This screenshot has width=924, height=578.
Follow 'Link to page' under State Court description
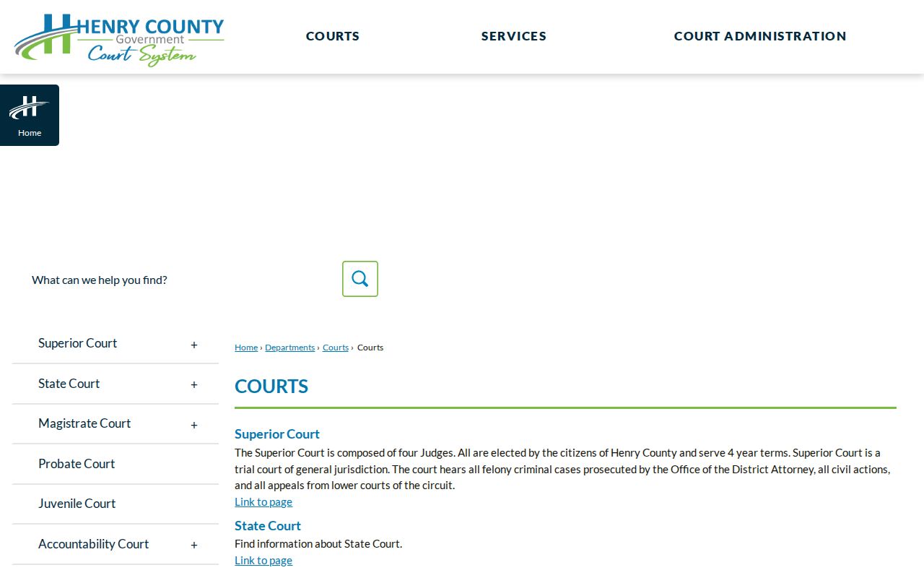(x=263, y=561)
